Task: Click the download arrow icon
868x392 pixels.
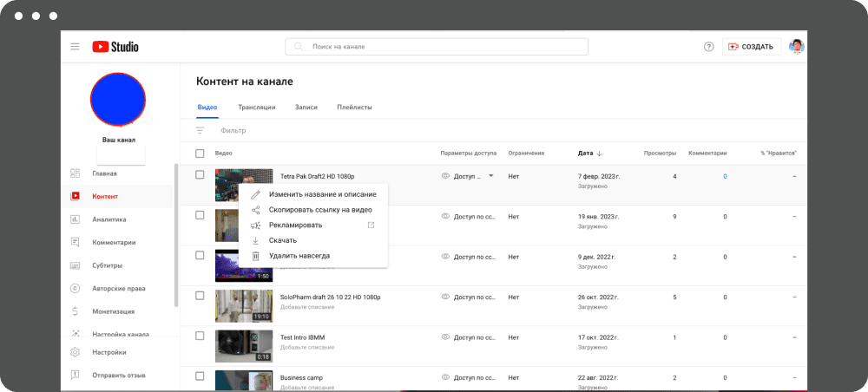Action: click(255, 240)
